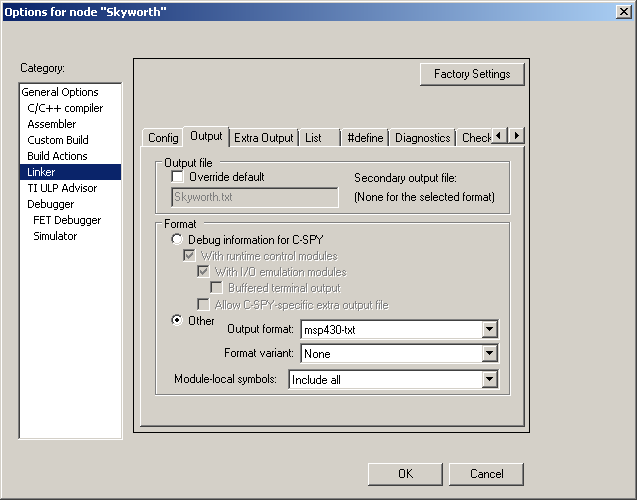
Task: Open the Extra Output tab
Action: 264,138
